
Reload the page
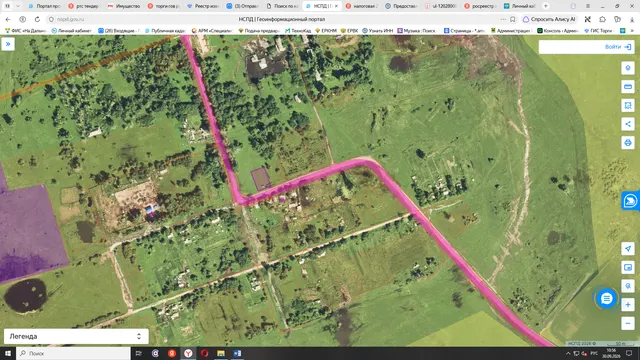(x=37, y=19)
